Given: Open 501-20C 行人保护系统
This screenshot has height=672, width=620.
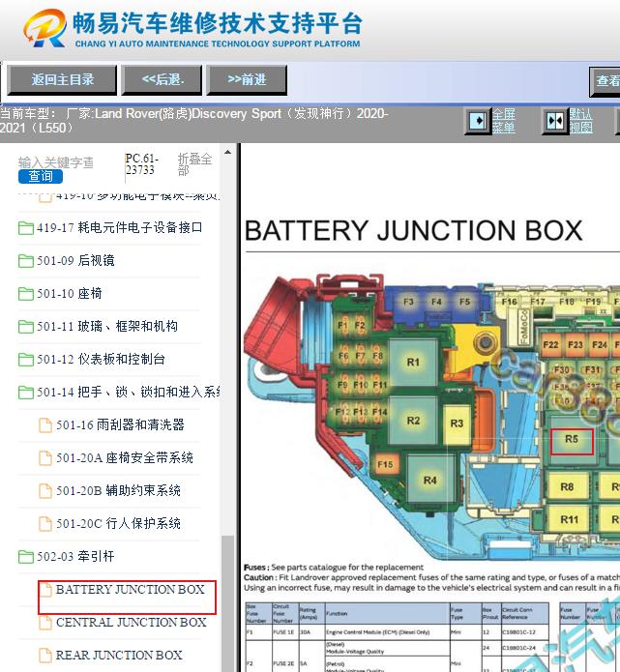Looking at the screenshot, I should (118, 524).
